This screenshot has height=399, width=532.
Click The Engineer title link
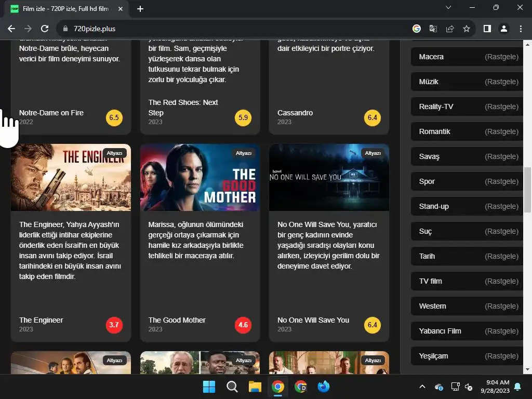[x=41, y=320]
